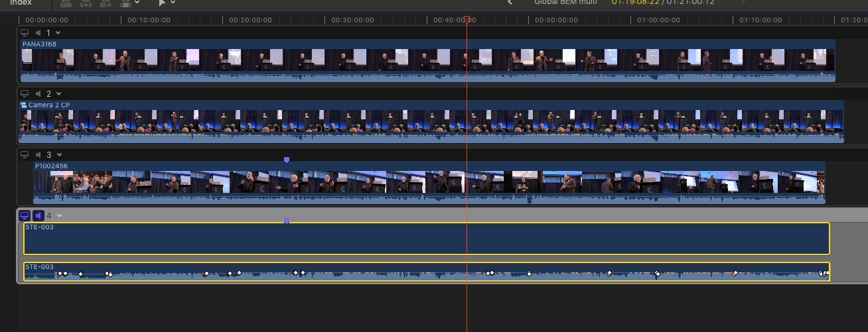868x332 pixels.
Task: Enable audio monitoring for angle 1
Action: (x=38, y=33)
